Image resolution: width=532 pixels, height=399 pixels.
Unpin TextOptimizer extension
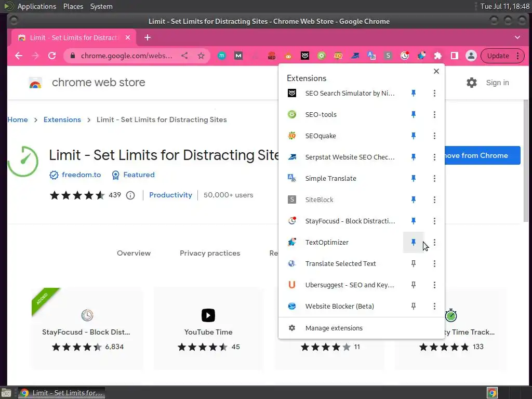413,242
